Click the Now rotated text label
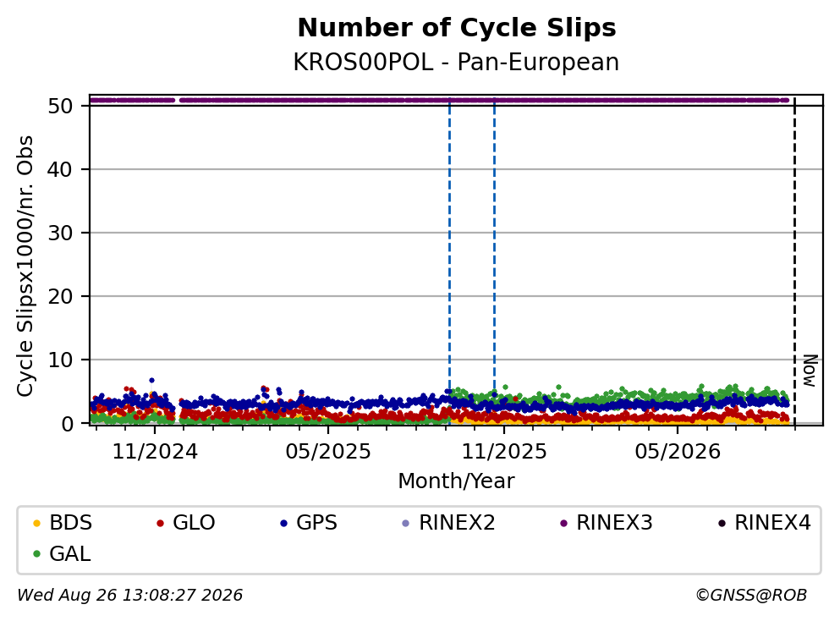840x621 pixels. pyautogui.click(x=810, y=371)
